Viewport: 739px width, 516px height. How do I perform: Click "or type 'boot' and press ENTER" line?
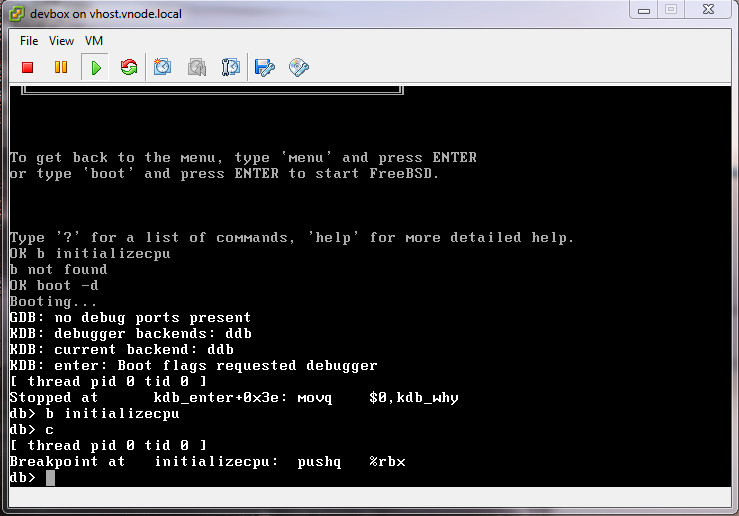click(x=224, y=173)
